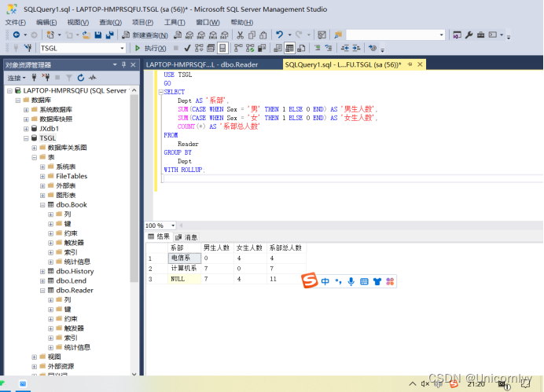
Task: Collapse the SELECT statement outline toggle
Action: [x=160, y=92]
